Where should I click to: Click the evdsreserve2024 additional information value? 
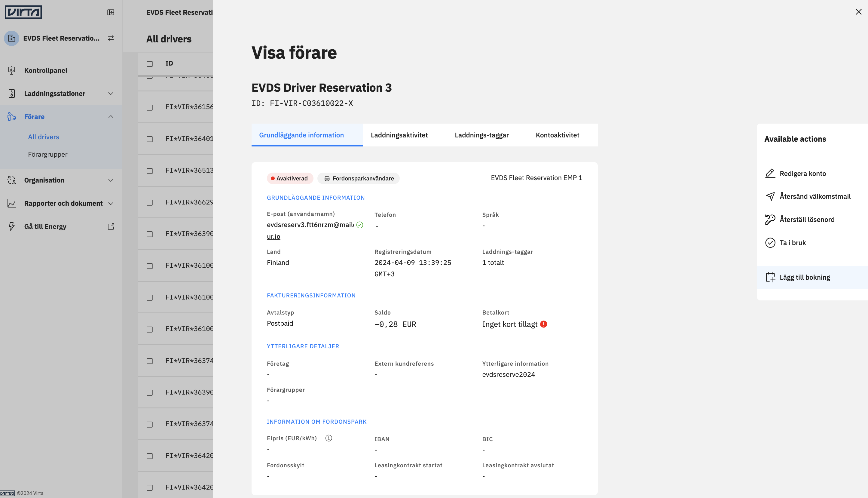tap(509, 374)
